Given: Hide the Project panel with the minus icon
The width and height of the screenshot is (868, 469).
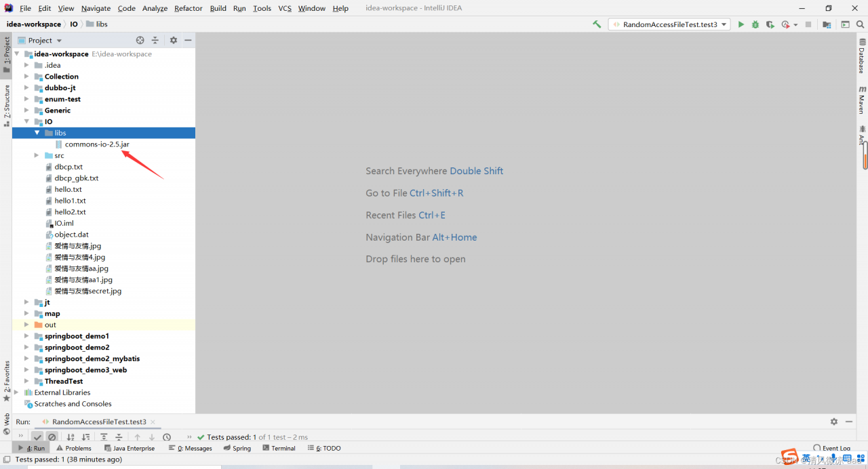Looking at the screenshot, I should [188, 40].
